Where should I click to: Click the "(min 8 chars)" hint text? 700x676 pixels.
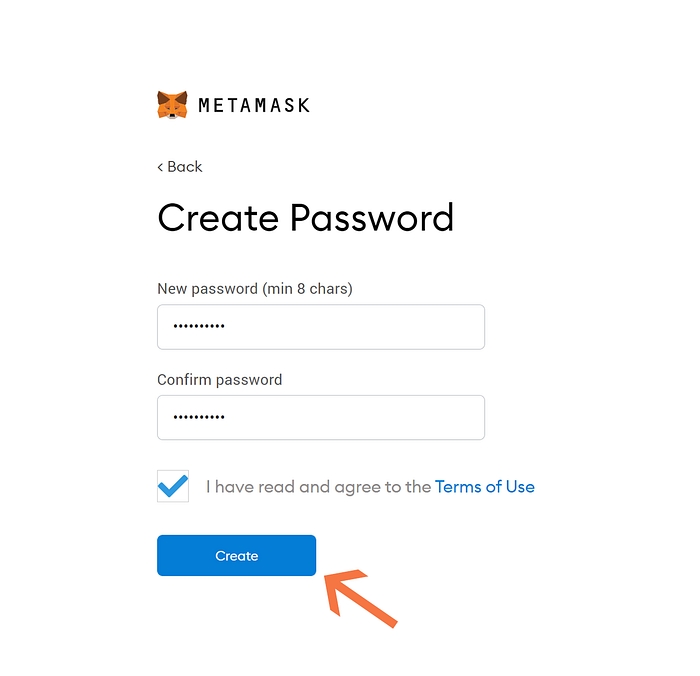tap(308, 289)
